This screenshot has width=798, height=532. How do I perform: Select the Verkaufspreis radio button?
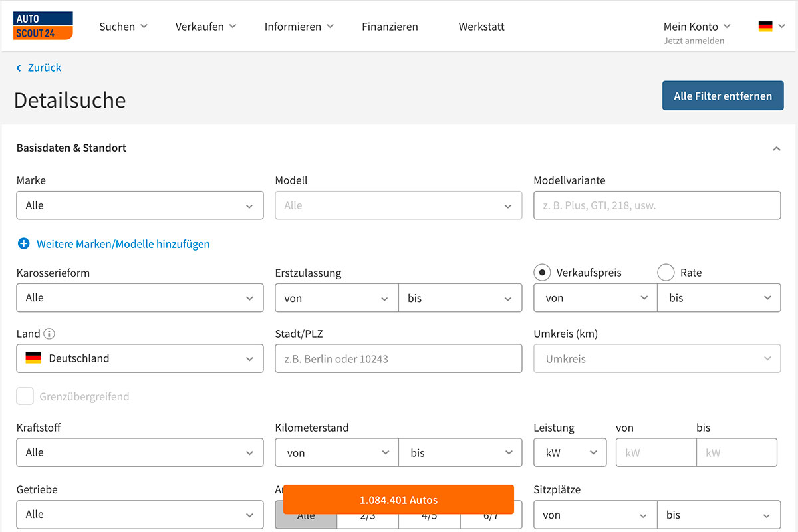pos(542,273)
